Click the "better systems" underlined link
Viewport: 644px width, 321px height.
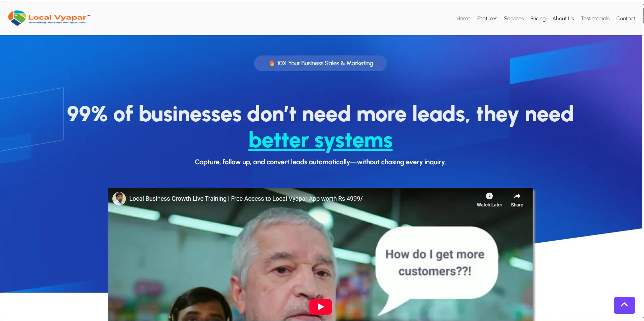(x=321, y=140)
